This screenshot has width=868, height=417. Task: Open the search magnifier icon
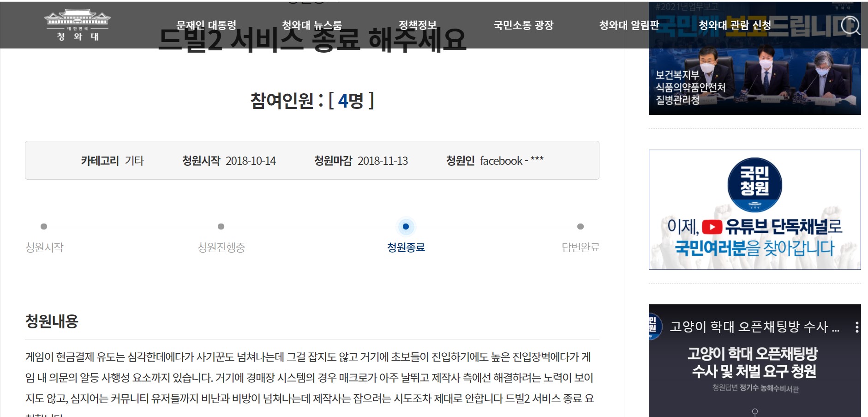click(850, 25)
